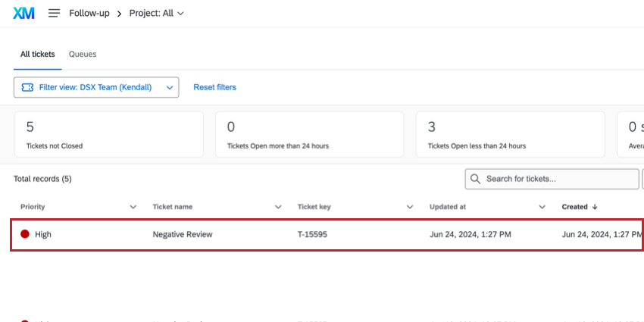Click the magnifier icon in ticket search
The image size is (644, 322).
click(x=476, y=179)
